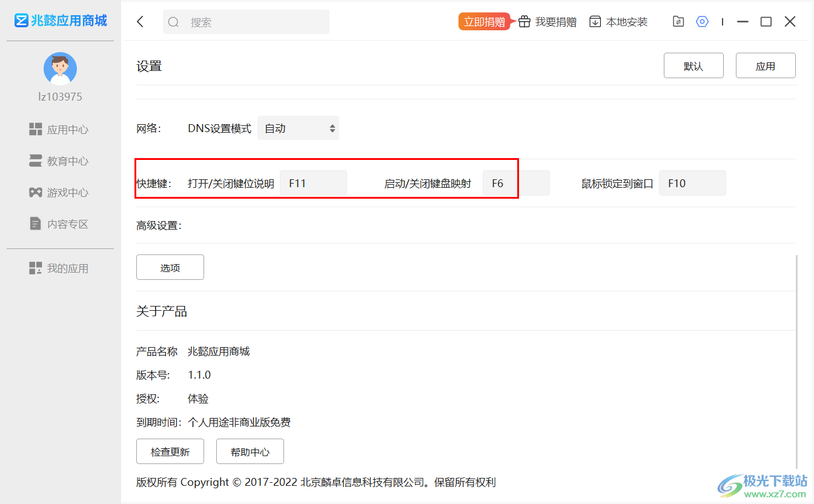Click the local install download-box icon
Screen dimensions: 814x504
[595, 22]
